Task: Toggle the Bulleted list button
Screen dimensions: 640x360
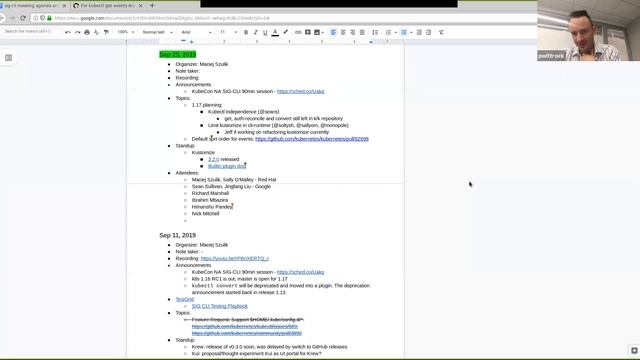Action: (404, 32)
